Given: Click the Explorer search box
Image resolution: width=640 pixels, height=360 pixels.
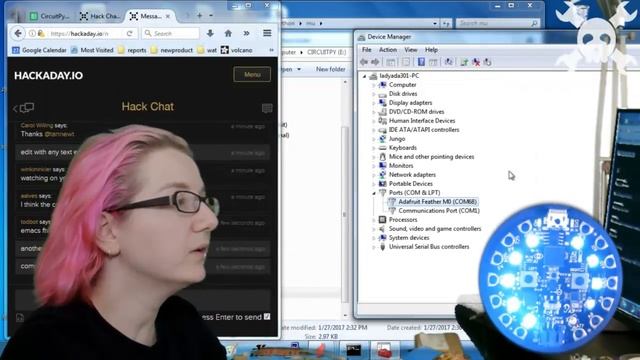Looking at the screenshot, I should (498, 24).
